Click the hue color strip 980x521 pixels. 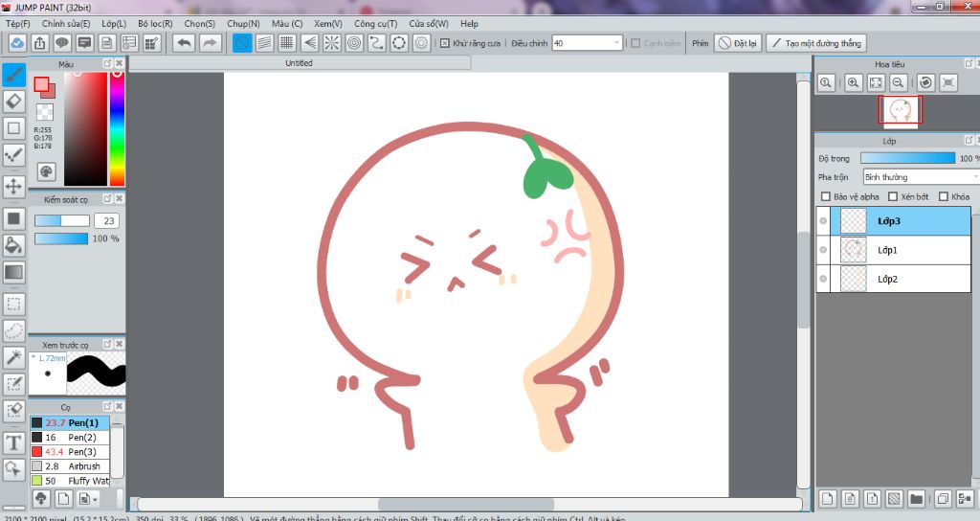point(117,129)
